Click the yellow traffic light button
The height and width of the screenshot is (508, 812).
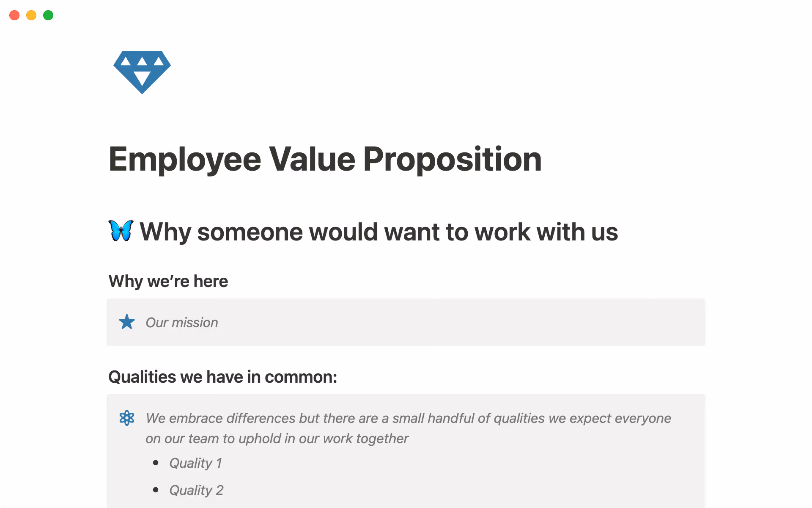click(x=31, y=15)
